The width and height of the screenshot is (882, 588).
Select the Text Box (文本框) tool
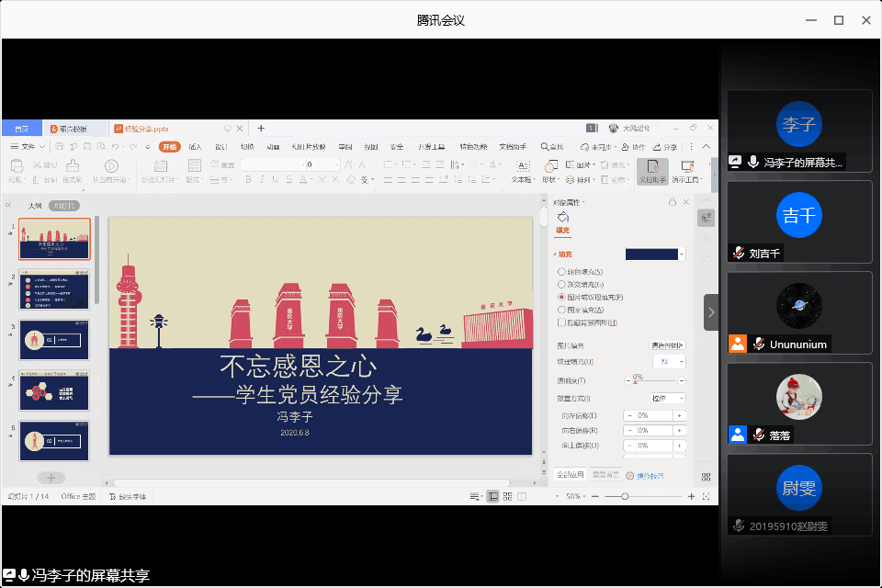pyautogui.click(x=523, y=166)
